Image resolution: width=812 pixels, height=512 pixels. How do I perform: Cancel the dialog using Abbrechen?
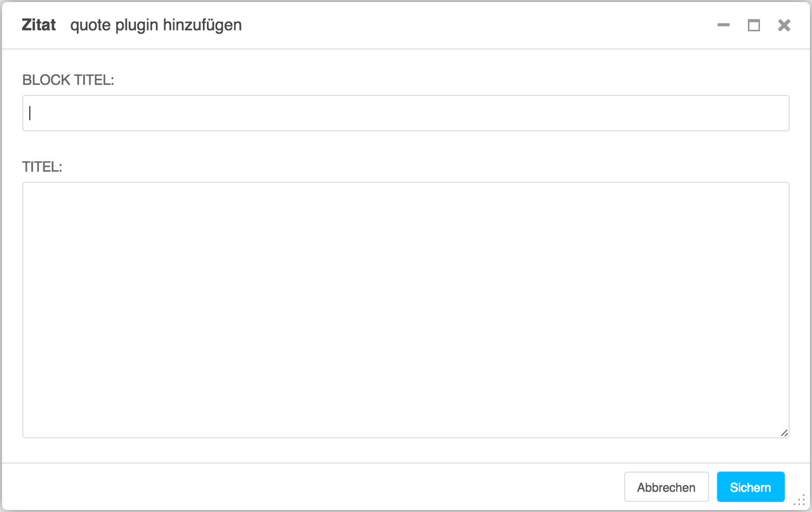[666, 487]
